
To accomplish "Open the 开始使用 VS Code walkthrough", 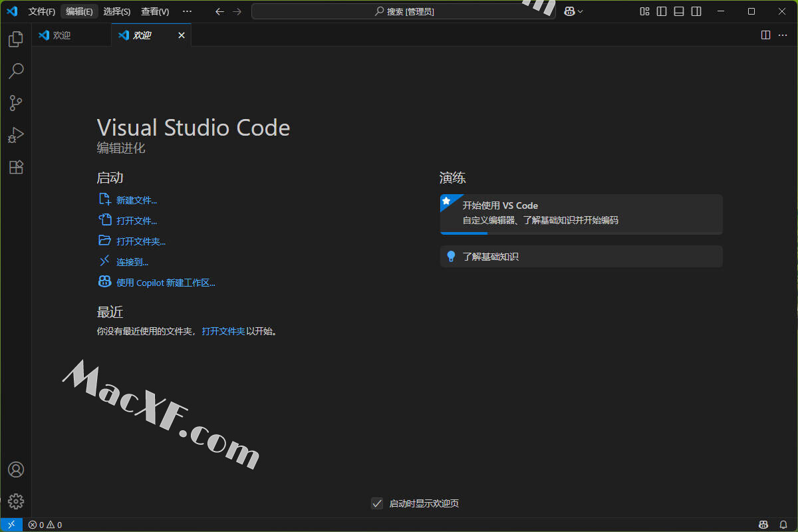I will point(581,214).
